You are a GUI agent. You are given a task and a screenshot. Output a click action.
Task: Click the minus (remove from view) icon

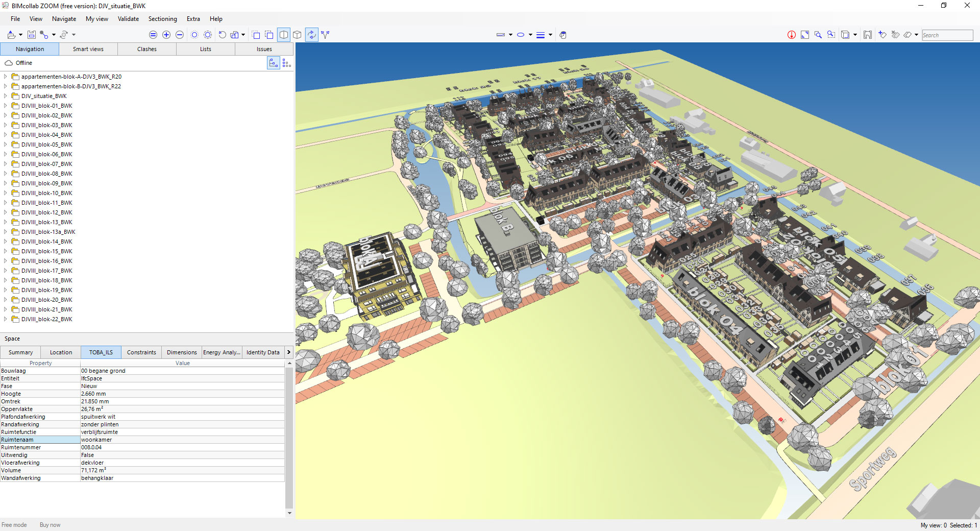[x=180, y=35]
